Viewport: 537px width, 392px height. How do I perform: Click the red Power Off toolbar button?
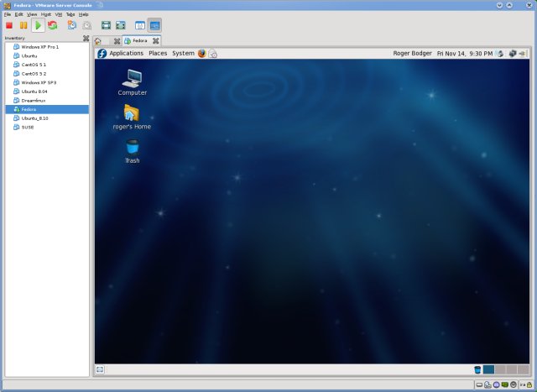pos(9,25)
